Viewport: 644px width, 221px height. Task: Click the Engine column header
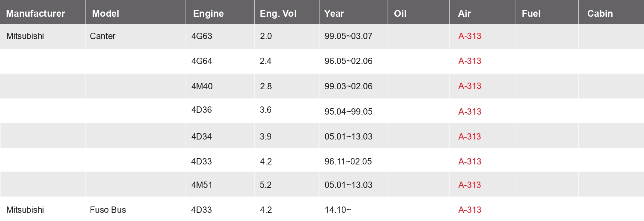[x=208, y=14]
